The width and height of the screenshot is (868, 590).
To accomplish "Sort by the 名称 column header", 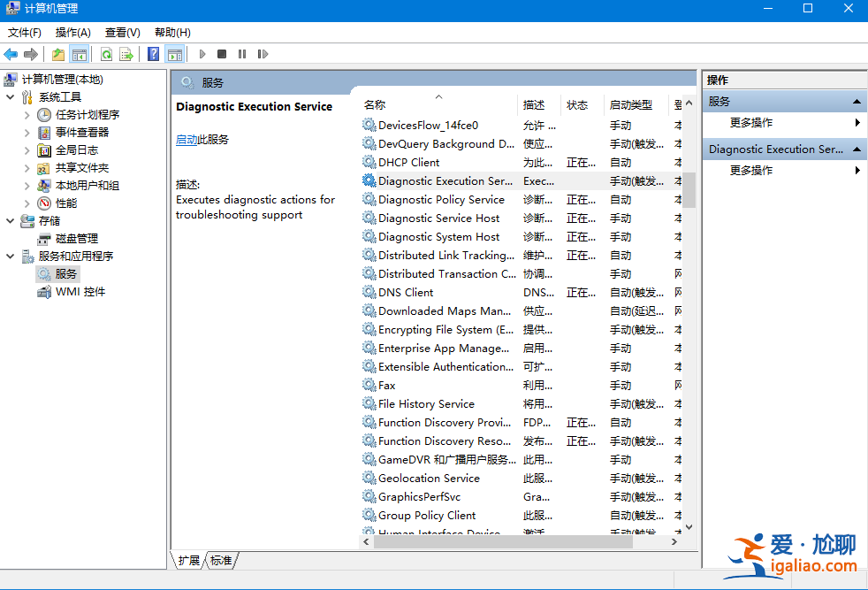I will coord(375,104).
